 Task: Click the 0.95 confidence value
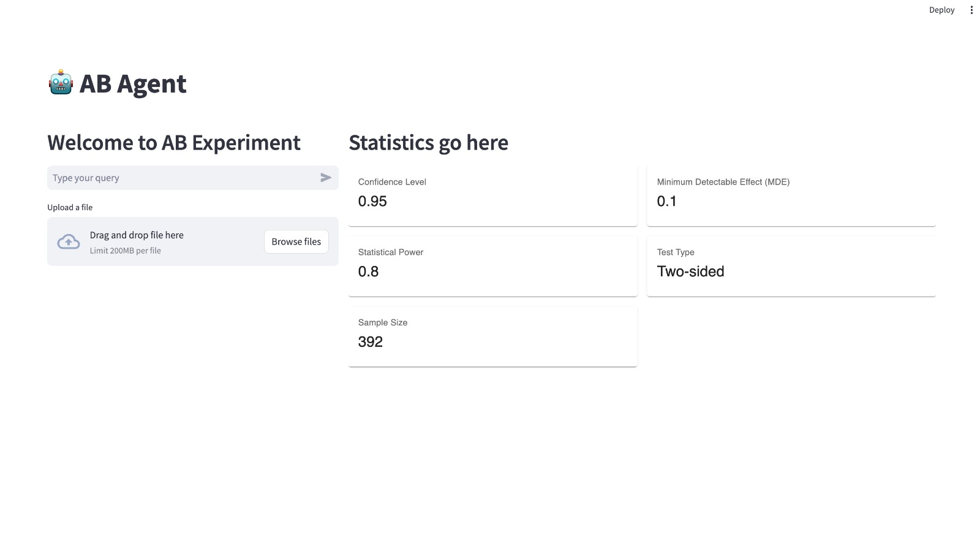point(372,202)
